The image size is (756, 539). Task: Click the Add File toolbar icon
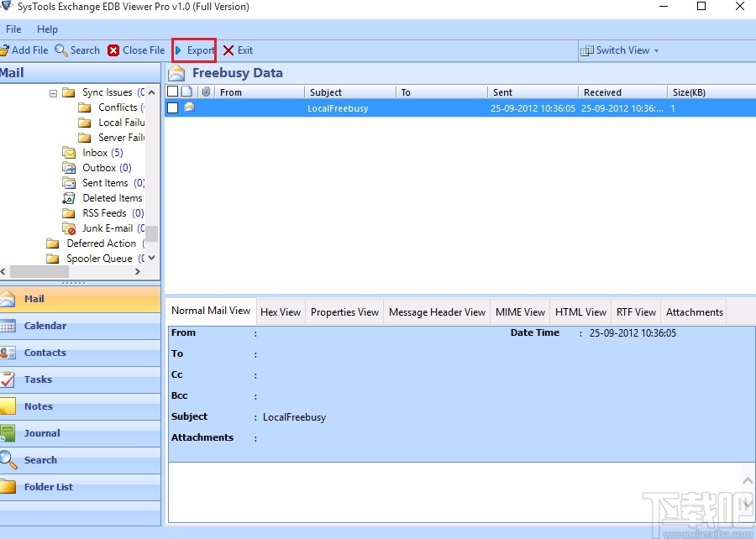coord(8,50)
